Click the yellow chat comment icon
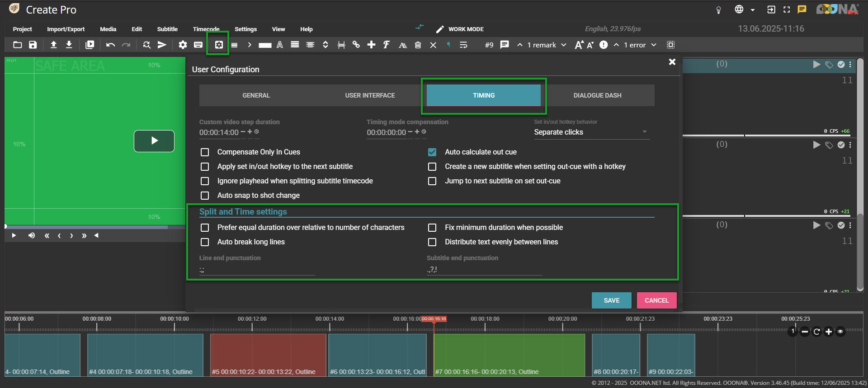Screen dimensions: 868x388 802,9
